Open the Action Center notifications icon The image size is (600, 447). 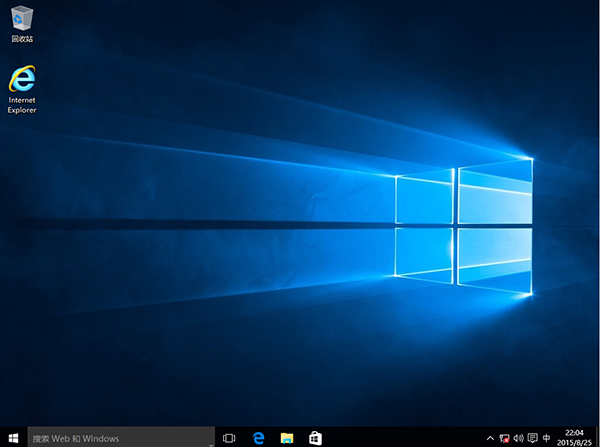[x=532, y=438]
